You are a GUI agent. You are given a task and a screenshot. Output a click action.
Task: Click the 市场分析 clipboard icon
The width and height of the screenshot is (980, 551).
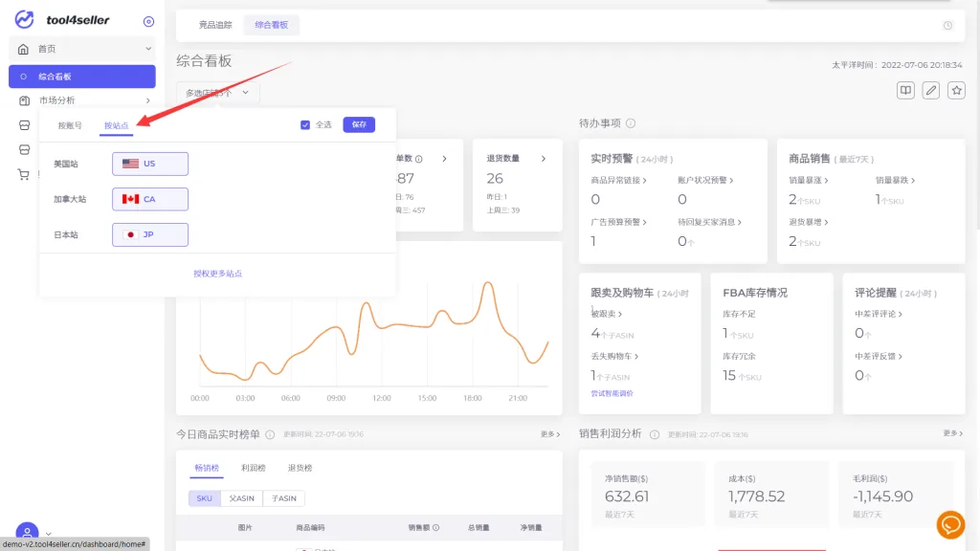click(x=24, y=100)
